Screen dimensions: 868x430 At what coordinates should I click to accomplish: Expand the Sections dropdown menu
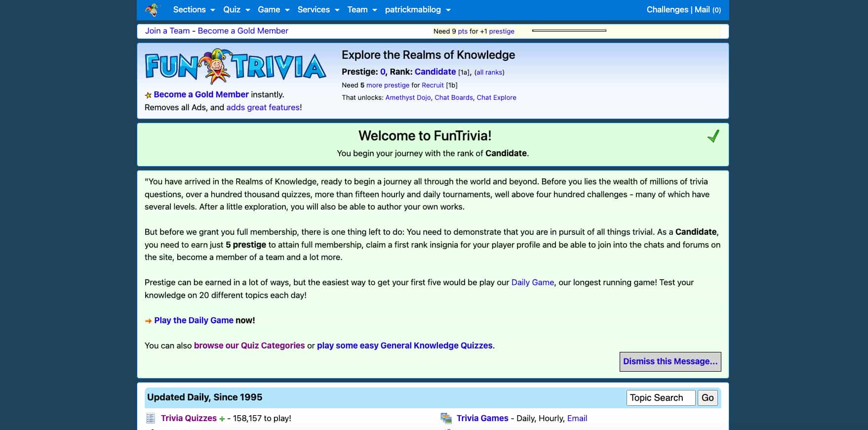pyautogui.click(x=194, y=10)
